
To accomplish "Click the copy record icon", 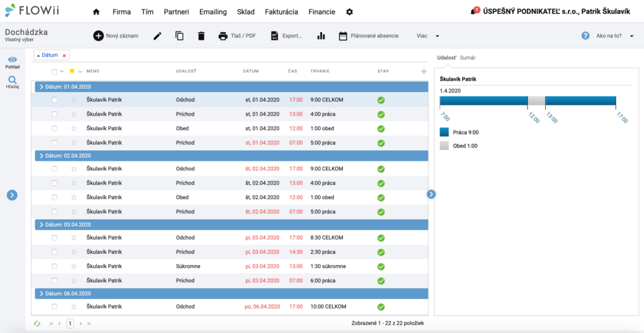I will pos(179,36).
